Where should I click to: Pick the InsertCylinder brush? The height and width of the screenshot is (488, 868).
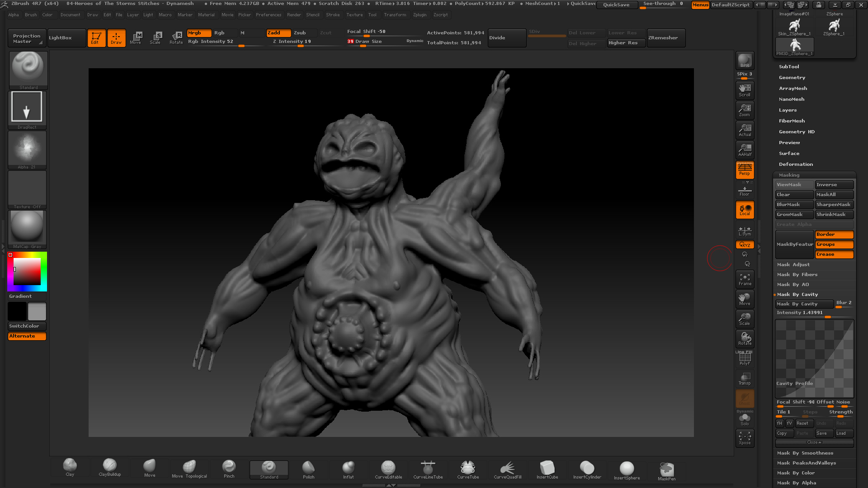tap(587, 469)
